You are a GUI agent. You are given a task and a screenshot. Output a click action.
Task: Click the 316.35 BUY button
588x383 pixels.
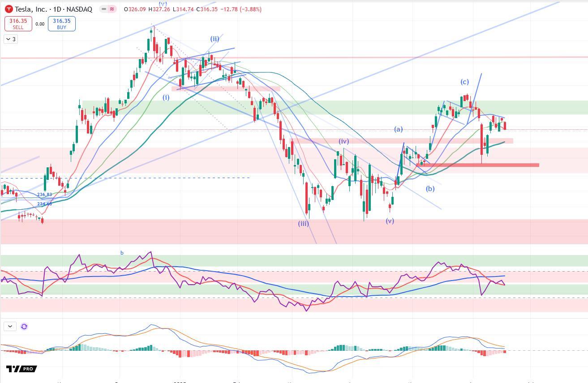tap(61, 24)
